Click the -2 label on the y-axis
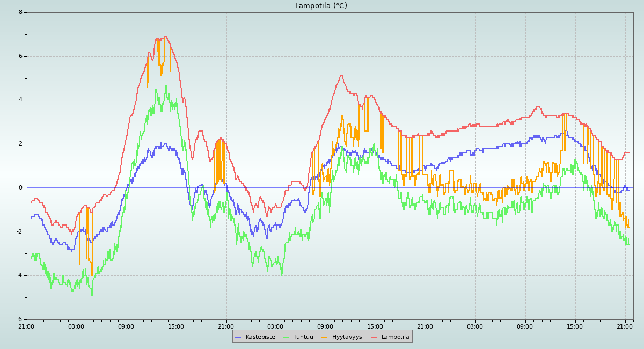Screen dimensions: 644x349 pos(19,232)
